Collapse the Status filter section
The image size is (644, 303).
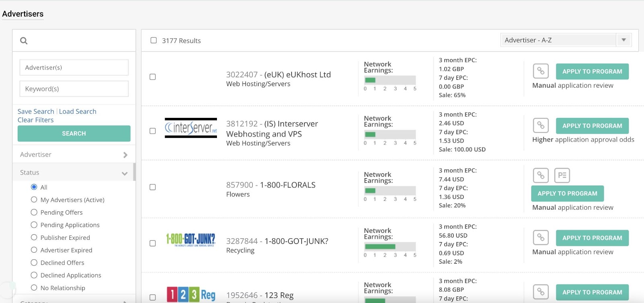coord(74,172)
